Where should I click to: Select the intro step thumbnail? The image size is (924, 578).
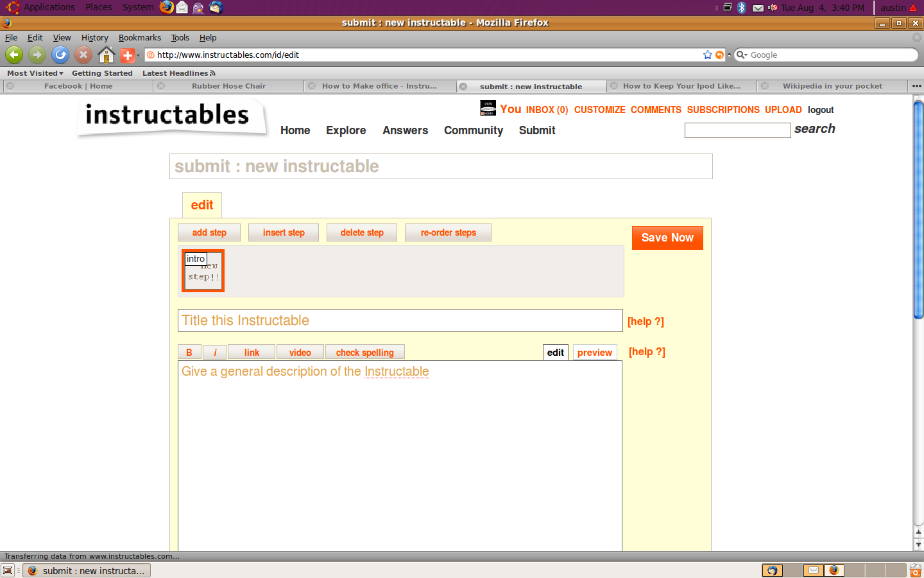[x=203, y=270]
